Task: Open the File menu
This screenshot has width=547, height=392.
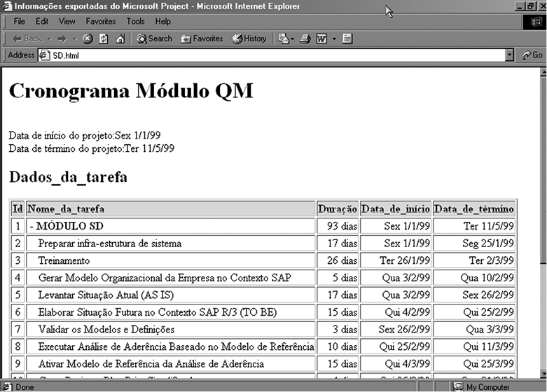Action: coord(19,22)
